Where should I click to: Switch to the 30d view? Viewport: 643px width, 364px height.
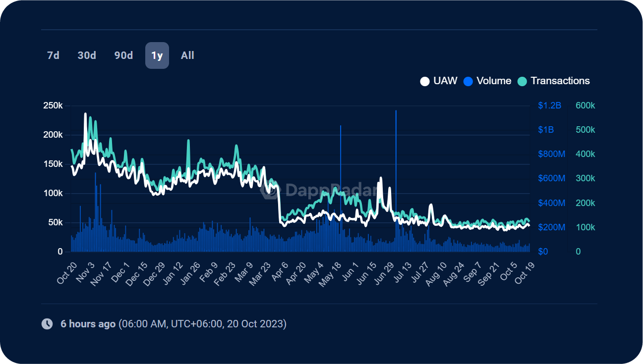tap(87, 55)
